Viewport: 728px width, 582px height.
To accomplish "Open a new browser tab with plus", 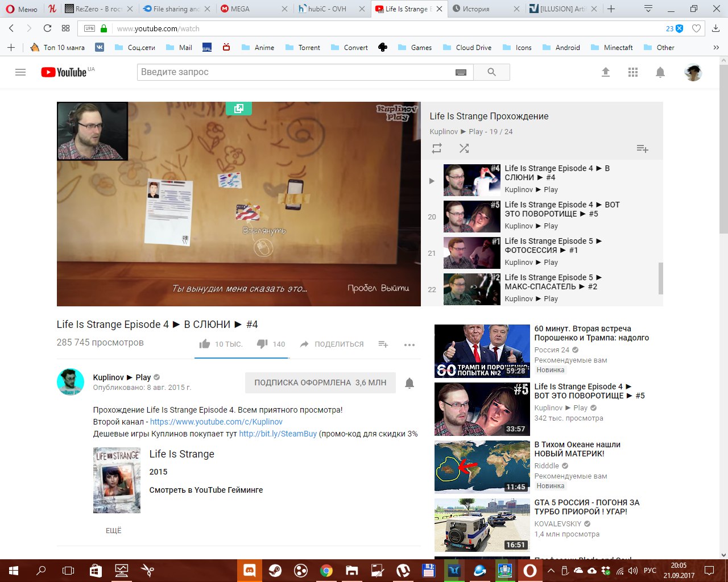I will [611, 9].
